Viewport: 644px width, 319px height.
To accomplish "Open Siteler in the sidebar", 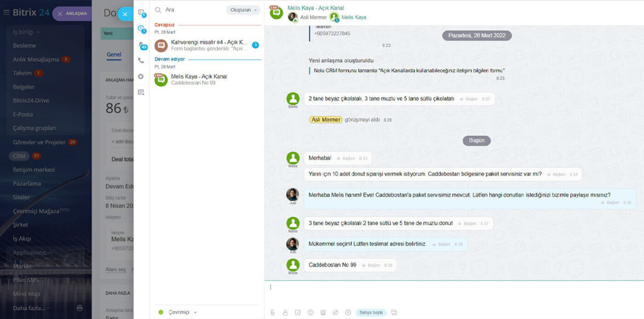I will [x=22, y=197].
